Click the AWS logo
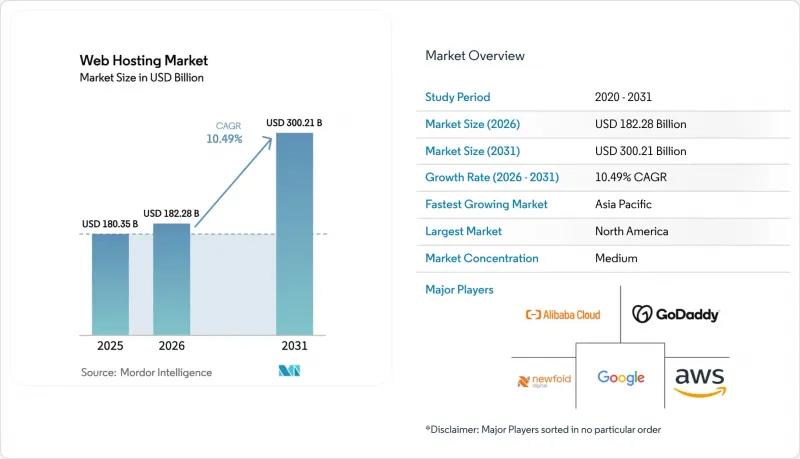800x459 pixels. click(x=699, y=382)
